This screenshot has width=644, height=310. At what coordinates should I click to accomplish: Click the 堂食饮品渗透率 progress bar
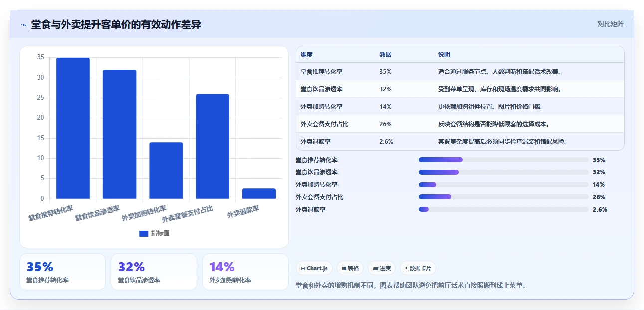[x=503, y=172]
